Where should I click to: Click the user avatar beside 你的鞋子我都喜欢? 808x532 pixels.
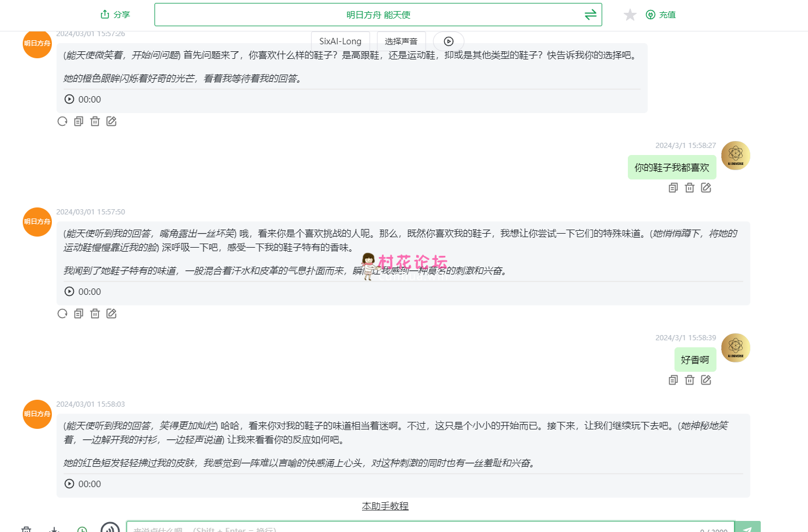[736, 156]
